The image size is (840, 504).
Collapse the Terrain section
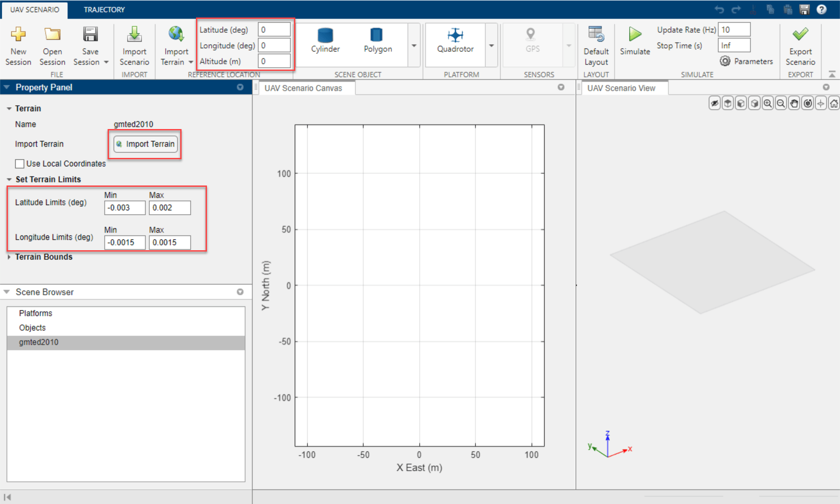pos(9,108)
